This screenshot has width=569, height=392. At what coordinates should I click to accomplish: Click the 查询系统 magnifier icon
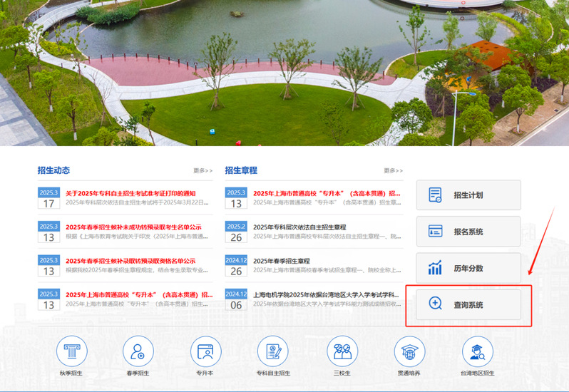(x=436, y=304)
